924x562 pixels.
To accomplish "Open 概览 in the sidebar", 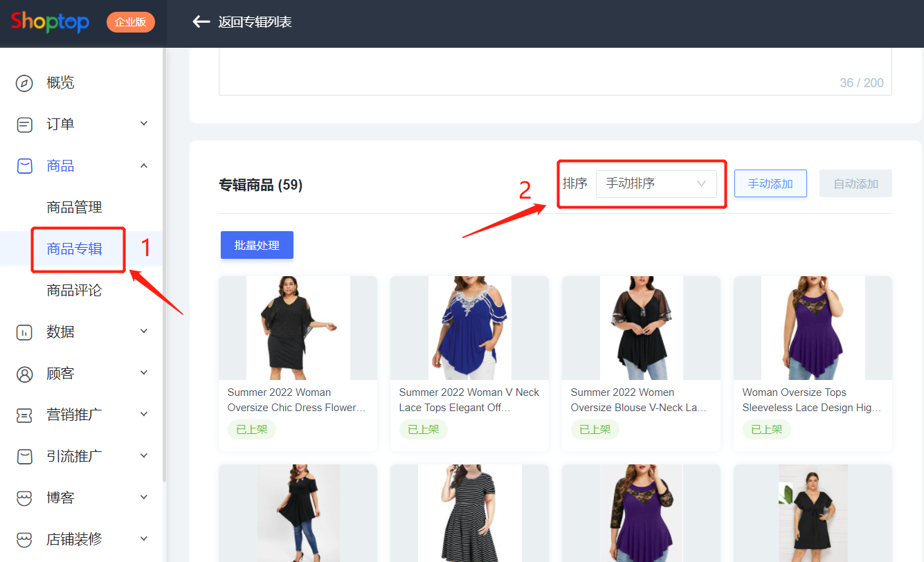I will pyautogui.click(x=61, y=83).
